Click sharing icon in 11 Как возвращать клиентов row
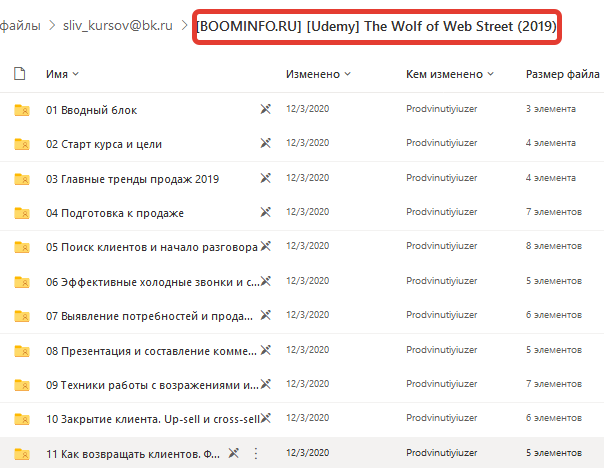Image resolution: width=604 pixels, height=468 pixels. click(x=234, y=453)
